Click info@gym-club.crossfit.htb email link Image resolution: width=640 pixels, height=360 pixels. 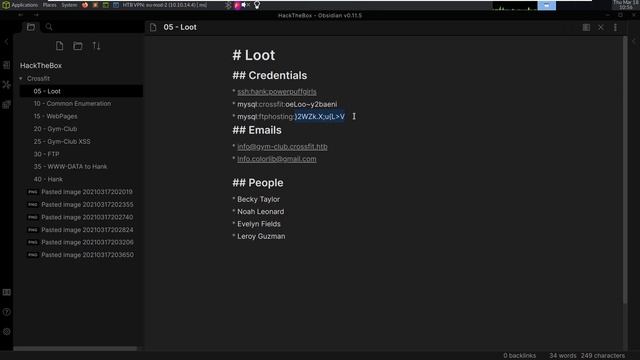[x=282, y=147]
